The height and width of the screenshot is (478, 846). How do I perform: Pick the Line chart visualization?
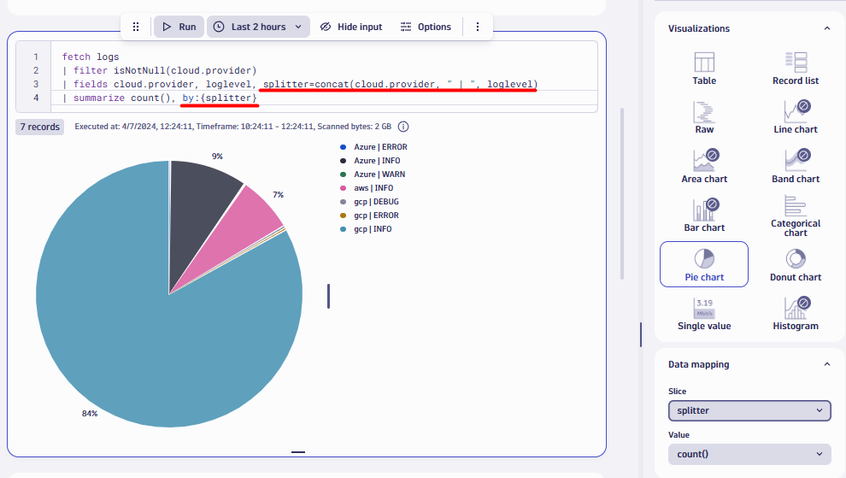[x=795, y=117]
